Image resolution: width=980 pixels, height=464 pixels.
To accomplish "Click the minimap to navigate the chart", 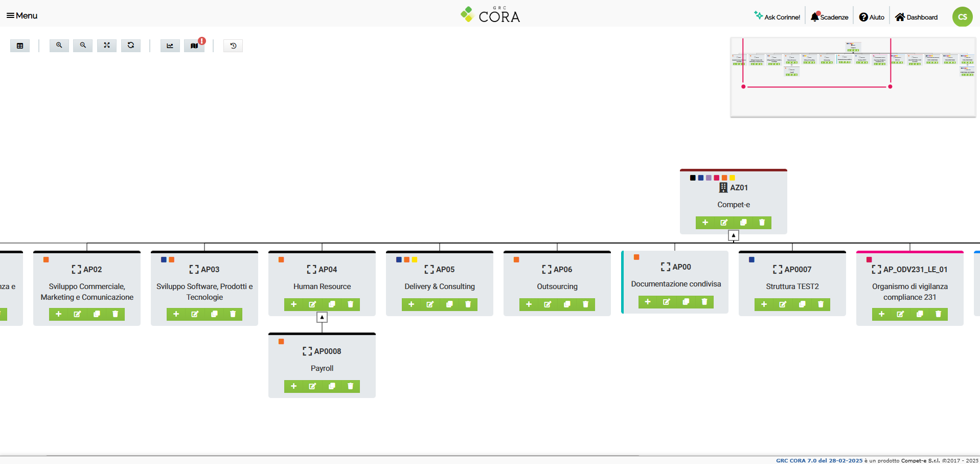I will coord(853,77).
